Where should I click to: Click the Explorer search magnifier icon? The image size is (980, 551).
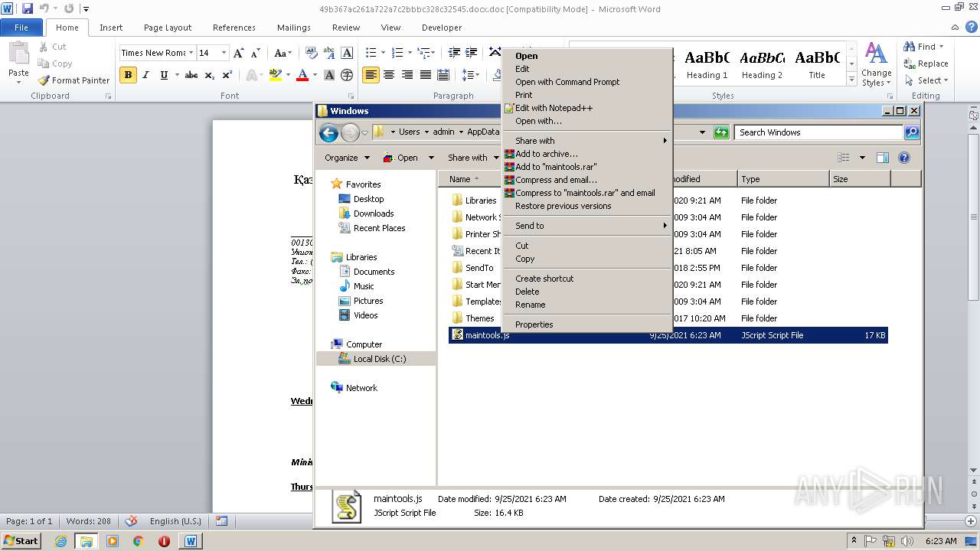point(912,132)
